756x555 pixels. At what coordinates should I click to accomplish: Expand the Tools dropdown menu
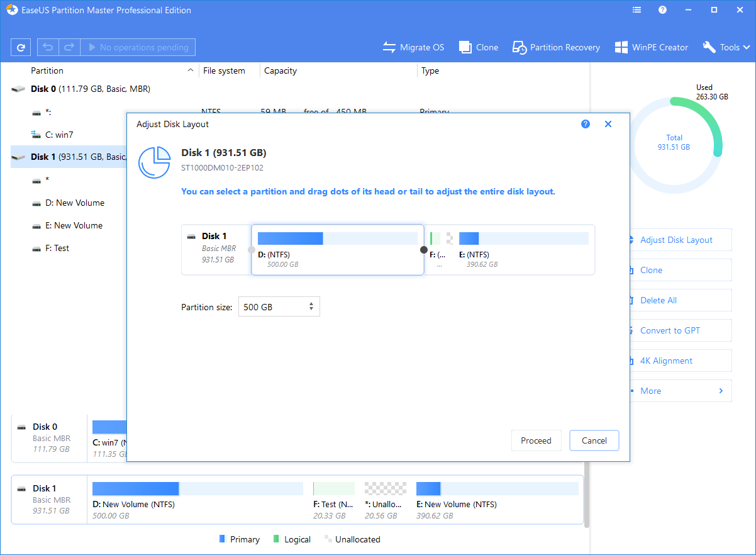[726, 47]
